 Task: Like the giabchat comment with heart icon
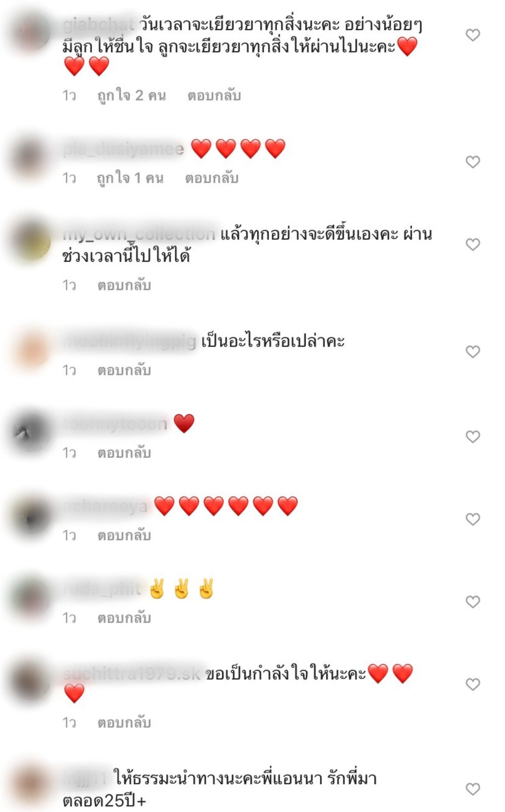(x=472, y=35)
